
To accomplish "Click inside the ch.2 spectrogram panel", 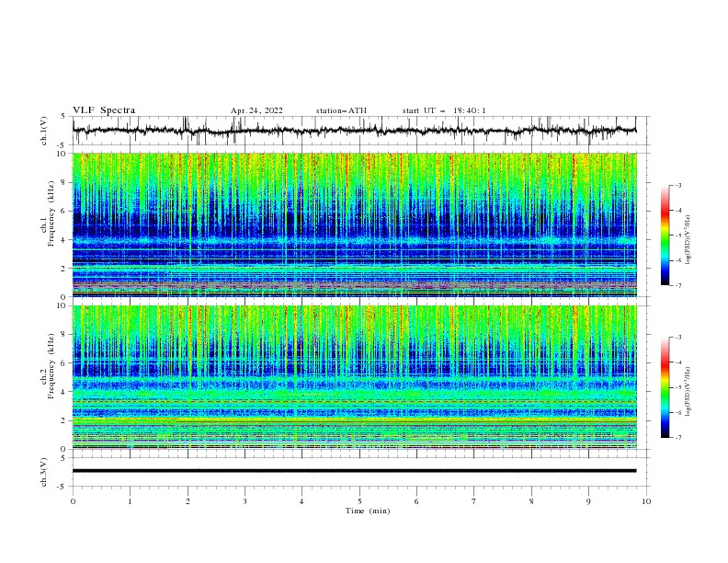I will pyautogui.click(x=354, y=377).
